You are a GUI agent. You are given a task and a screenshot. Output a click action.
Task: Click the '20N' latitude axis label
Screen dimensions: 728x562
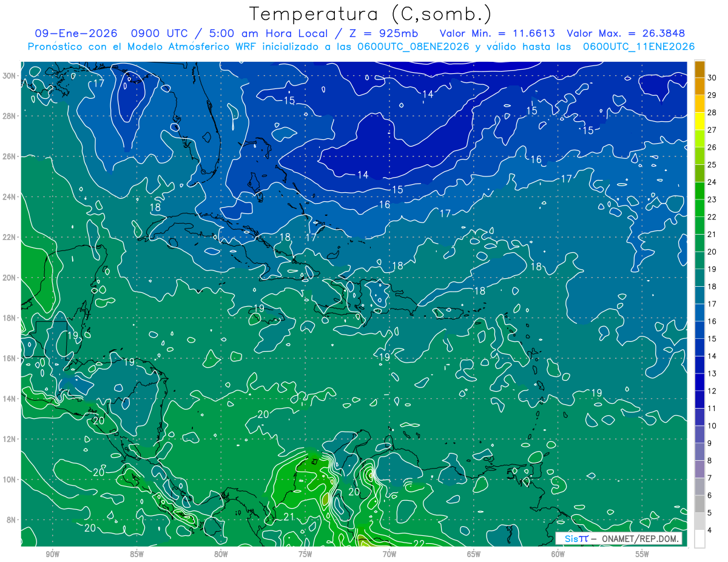(10, 278)
